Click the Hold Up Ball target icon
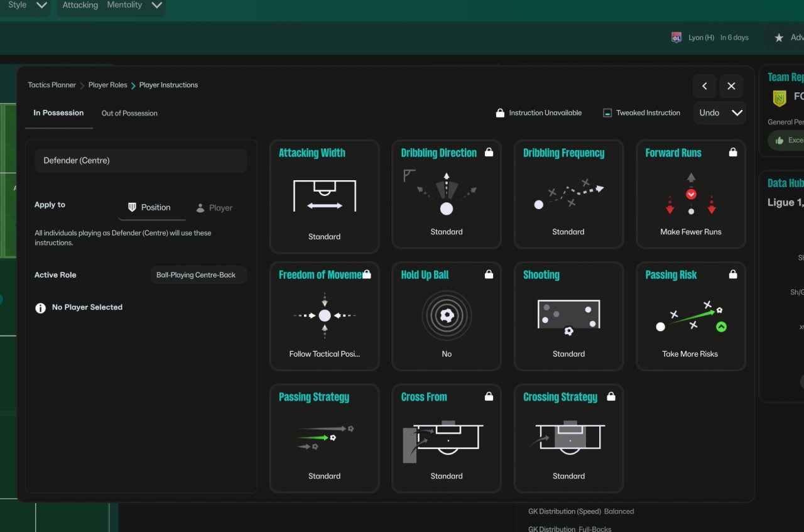The width and height of the screenshot is (804, 532). 447,315
